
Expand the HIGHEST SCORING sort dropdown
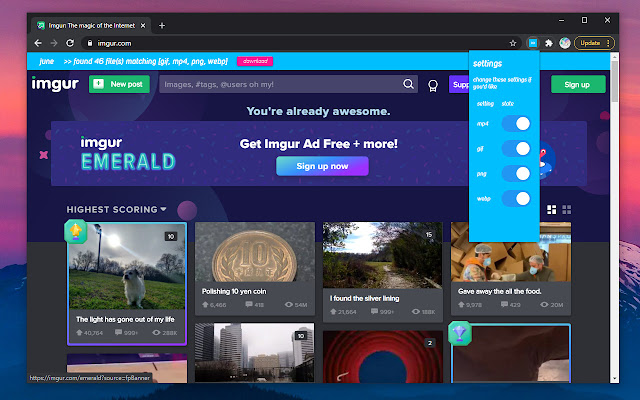(x=116, y=209)
